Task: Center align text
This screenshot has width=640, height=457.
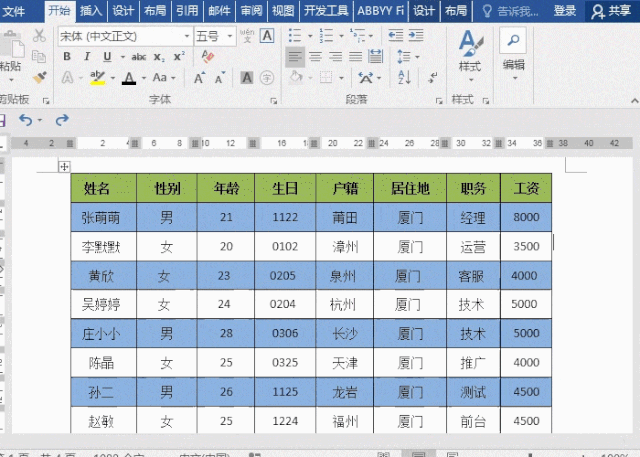Action: point(315,56)
